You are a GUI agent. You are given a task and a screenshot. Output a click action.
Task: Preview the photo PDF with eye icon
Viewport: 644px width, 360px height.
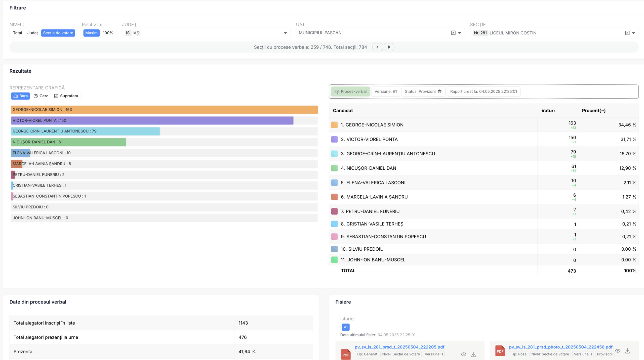pyautogui.click(x=618, y=351)
